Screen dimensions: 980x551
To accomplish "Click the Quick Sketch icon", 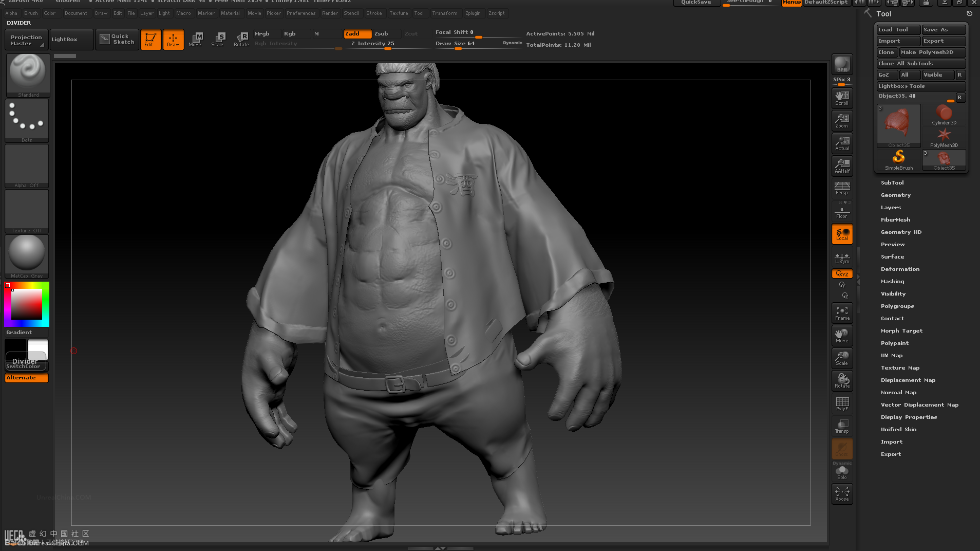I will pyautogui.click(x=117, y=40).
